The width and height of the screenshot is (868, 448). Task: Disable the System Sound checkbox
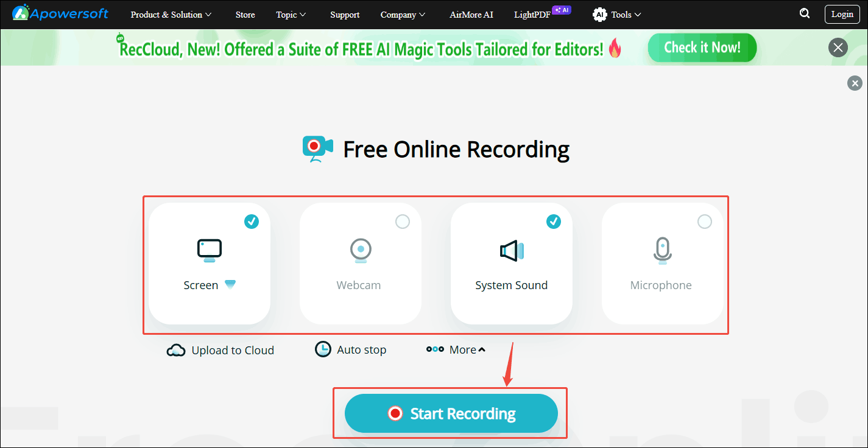pos(554,222)
